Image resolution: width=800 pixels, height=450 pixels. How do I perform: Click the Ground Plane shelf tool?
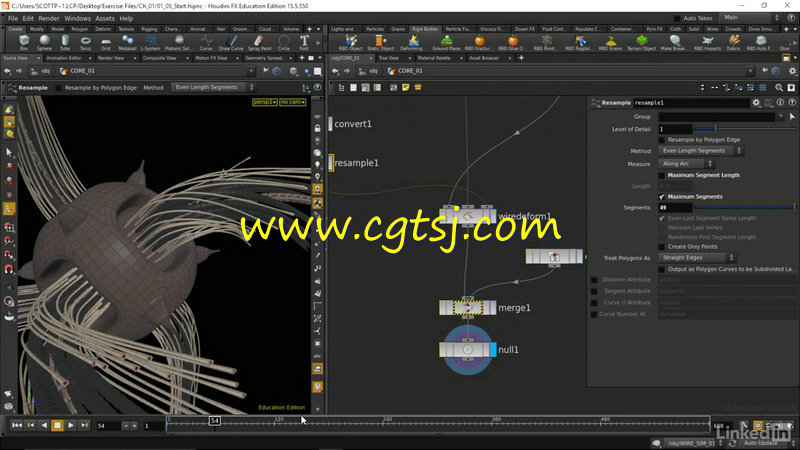coord(446,42)
